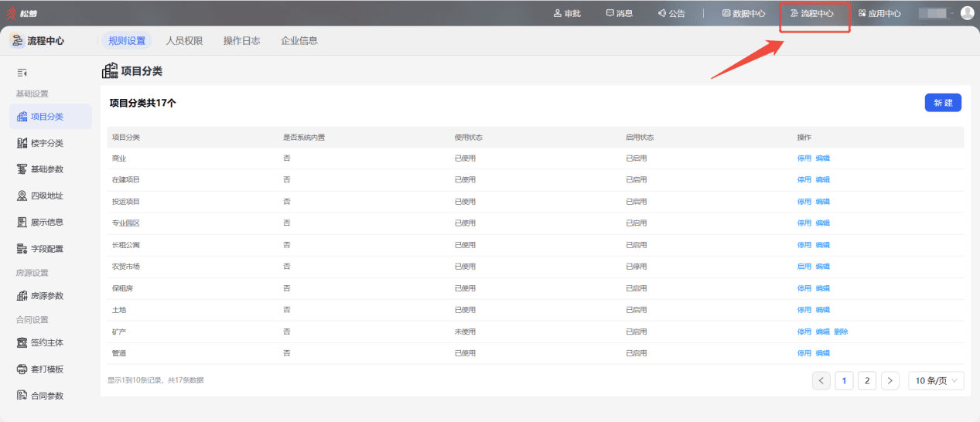980x422 pixels.
Task: Click 停用 for 专业园区 row
Action: 804,223
